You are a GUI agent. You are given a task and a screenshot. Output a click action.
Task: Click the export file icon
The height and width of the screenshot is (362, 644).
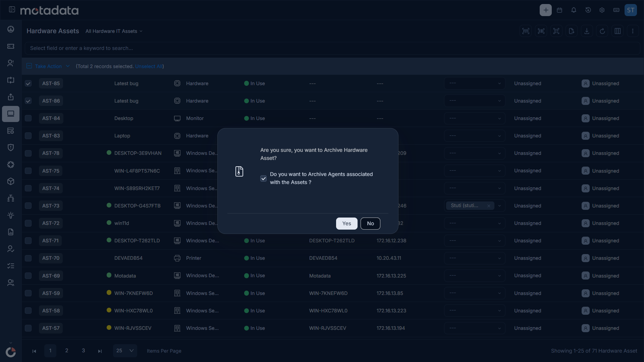(572, 31)
